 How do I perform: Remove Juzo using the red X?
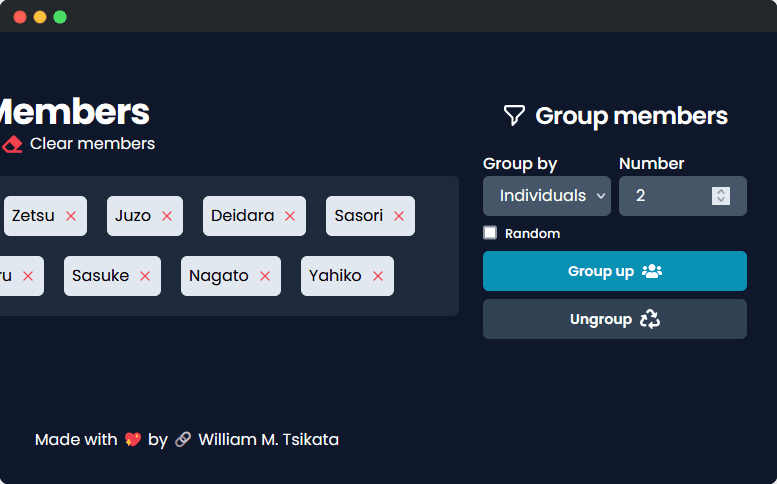pyautogui.click(x=167, y=216)
